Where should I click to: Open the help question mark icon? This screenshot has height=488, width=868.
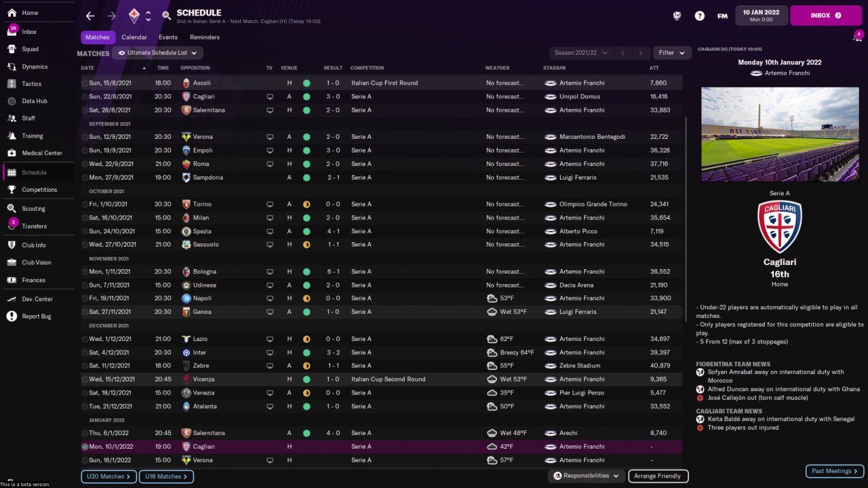(700, 16)
